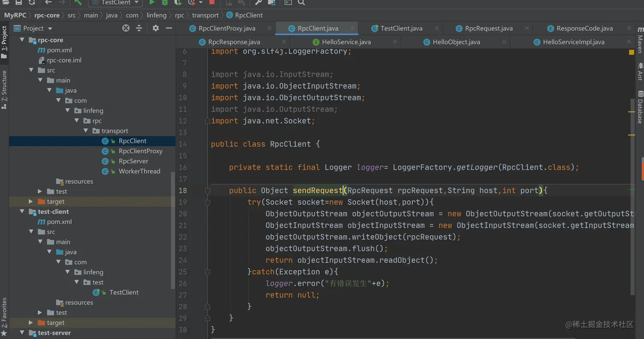This screenshot has height=339, width=644.
Task: Stop the running process with red square
Action: [x=212, y=3]
